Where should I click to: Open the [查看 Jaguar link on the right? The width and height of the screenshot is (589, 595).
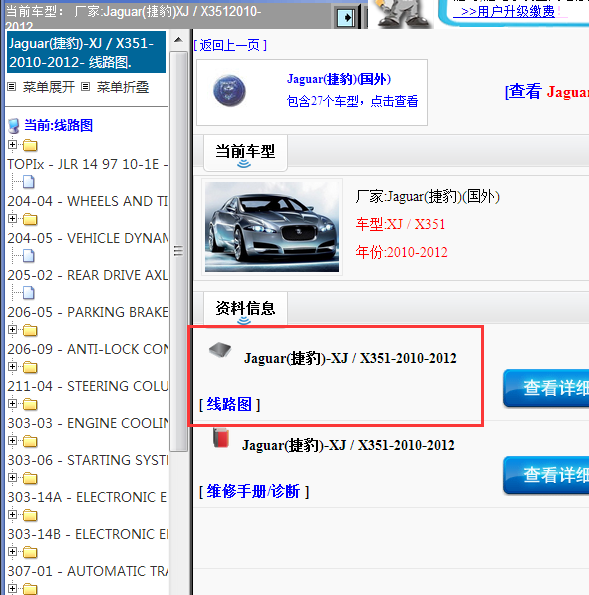[546, 92]
